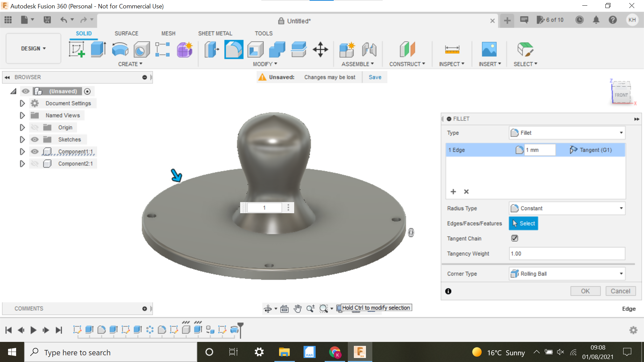Select the Extrude tool
Screen dimensions: 644x362
[98, 49]
